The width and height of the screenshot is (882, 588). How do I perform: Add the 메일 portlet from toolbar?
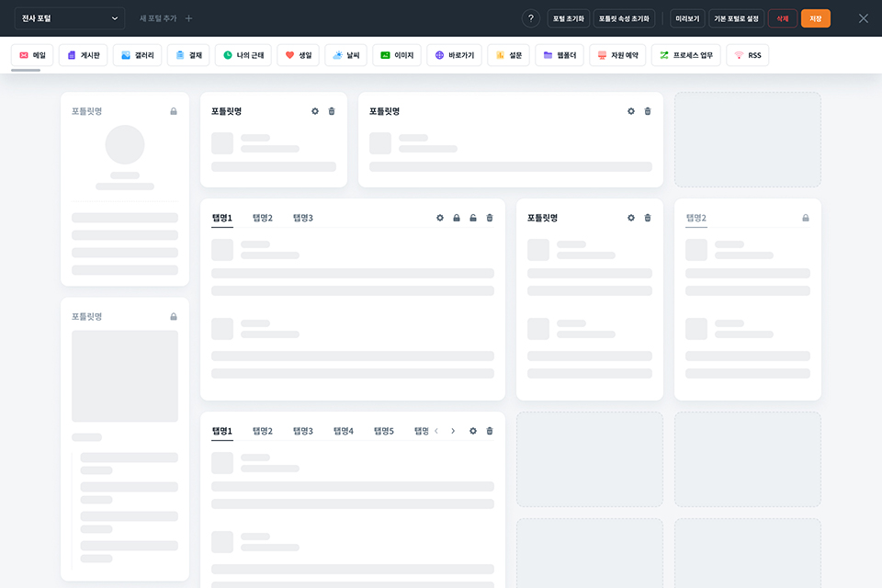[x=32, y=55]
